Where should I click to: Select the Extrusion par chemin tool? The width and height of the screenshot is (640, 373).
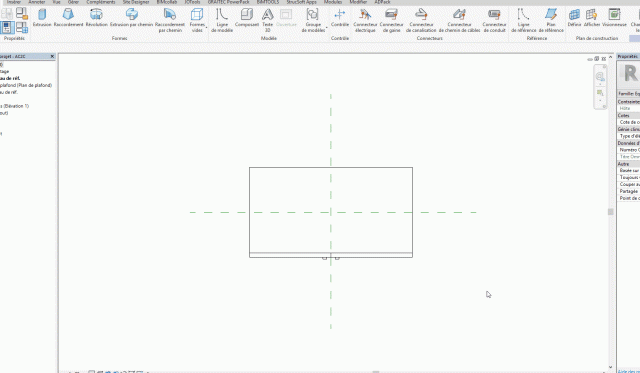tap(131, 18)
